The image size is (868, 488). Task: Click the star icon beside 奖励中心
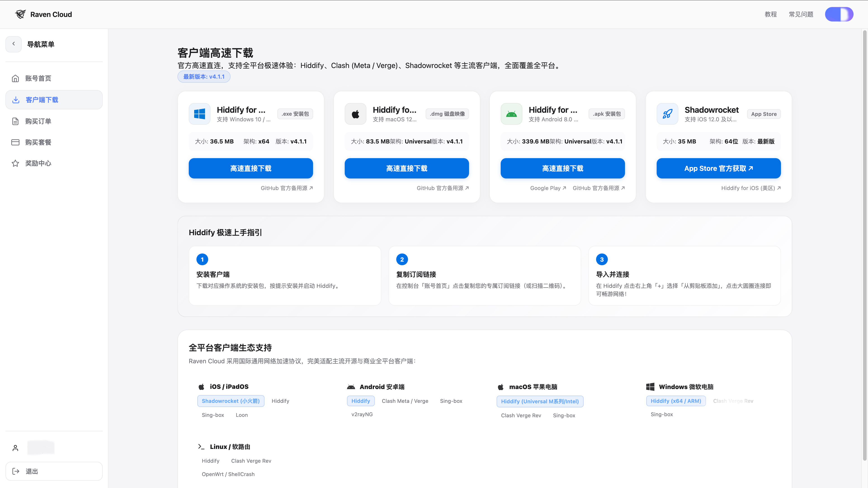coord(15,163)
